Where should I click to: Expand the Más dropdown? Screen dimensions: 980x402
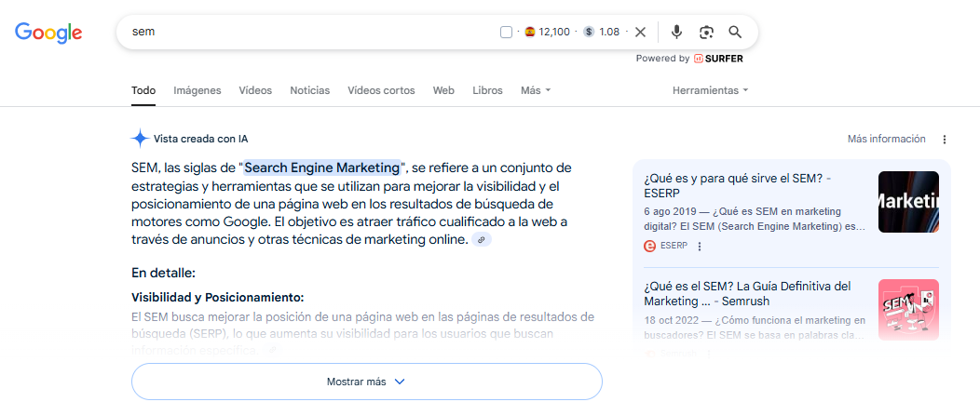click(x=536, y=90)
